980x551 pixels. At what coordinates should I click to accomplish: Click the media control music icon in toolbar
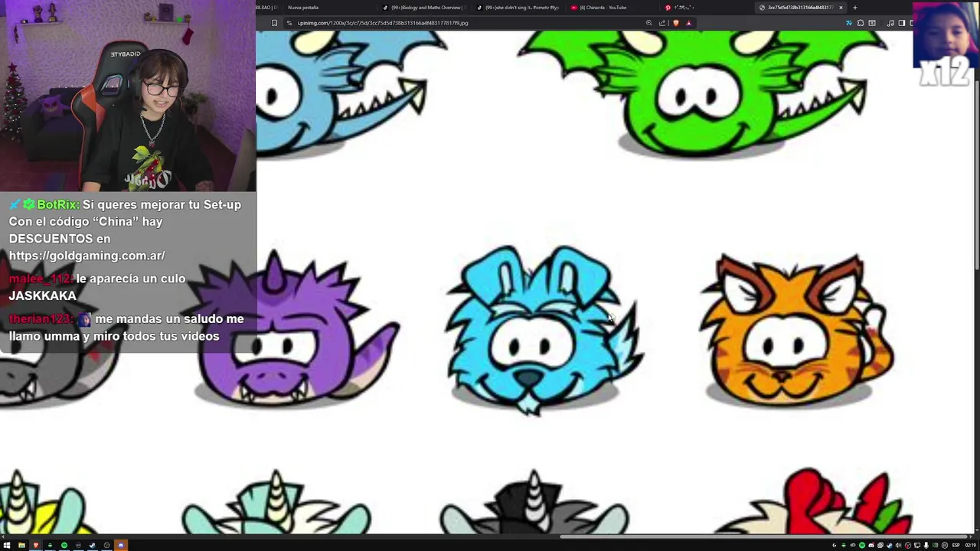[890, 23]
